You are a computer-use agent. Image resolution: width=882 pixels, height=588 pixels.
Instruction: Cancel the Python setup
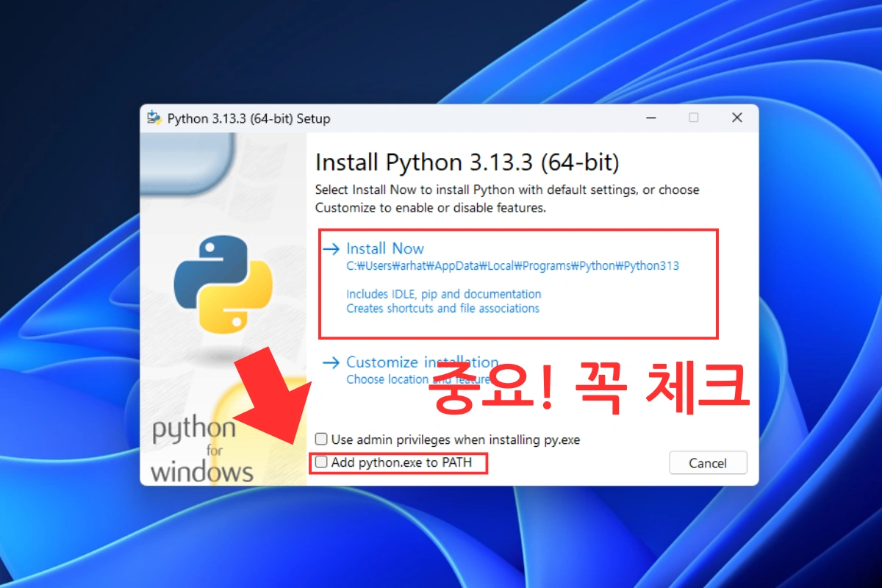point(708,463)
